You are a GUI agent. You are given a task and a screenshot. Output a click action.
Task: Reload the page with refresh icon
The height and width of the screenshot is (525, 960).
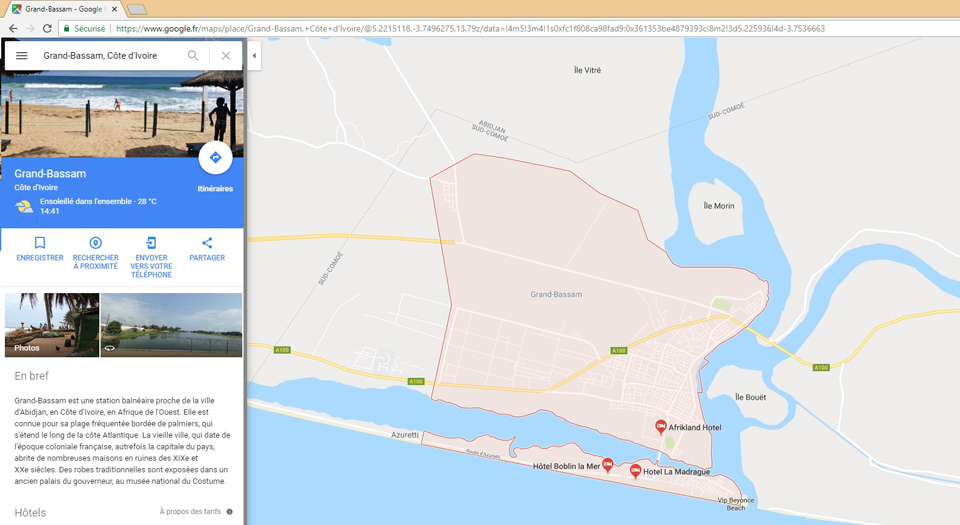[47, 28]
